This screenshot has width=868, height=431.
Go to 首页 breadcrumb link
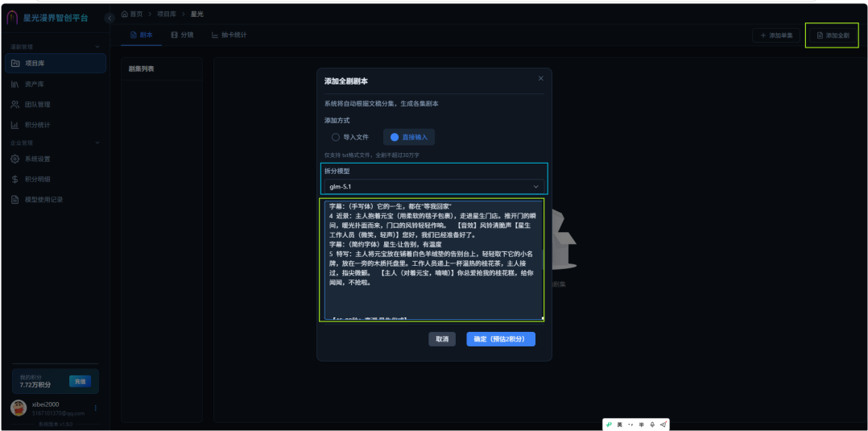(x=137, y=14)
